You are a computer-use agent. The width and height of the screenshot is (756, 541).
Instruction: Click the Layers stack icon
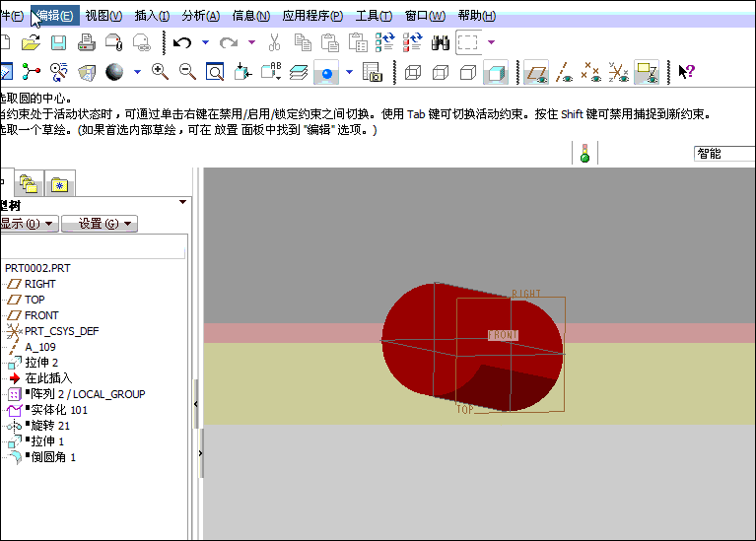click(x=299, y=72)
